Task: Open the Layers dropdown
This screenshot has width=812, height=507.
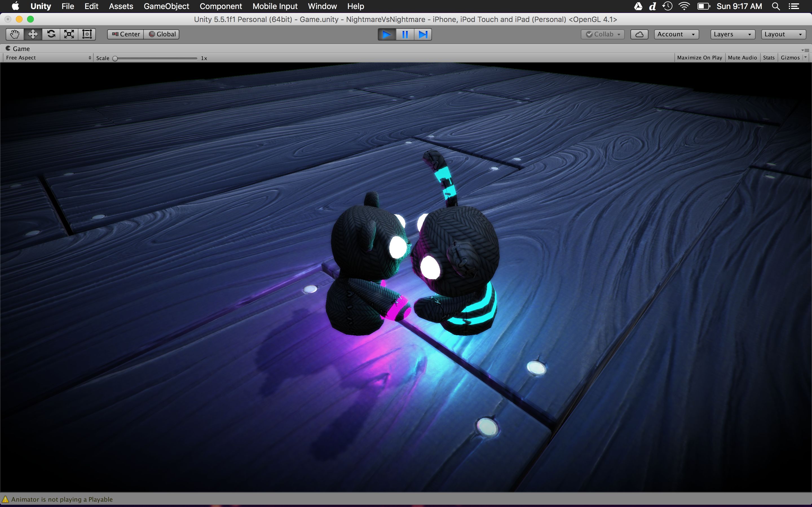Action: pyautogui.click(x=732, y=34)
